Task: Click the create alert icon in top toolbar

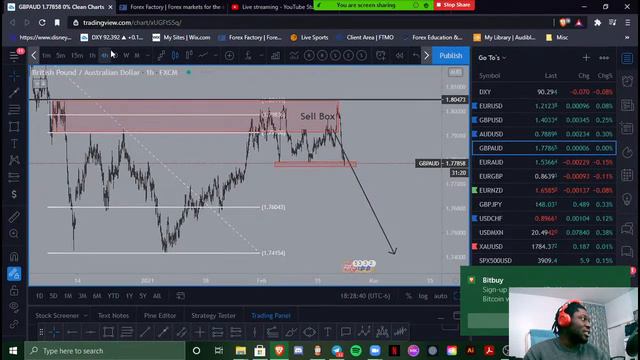Action: pos(380,56)
